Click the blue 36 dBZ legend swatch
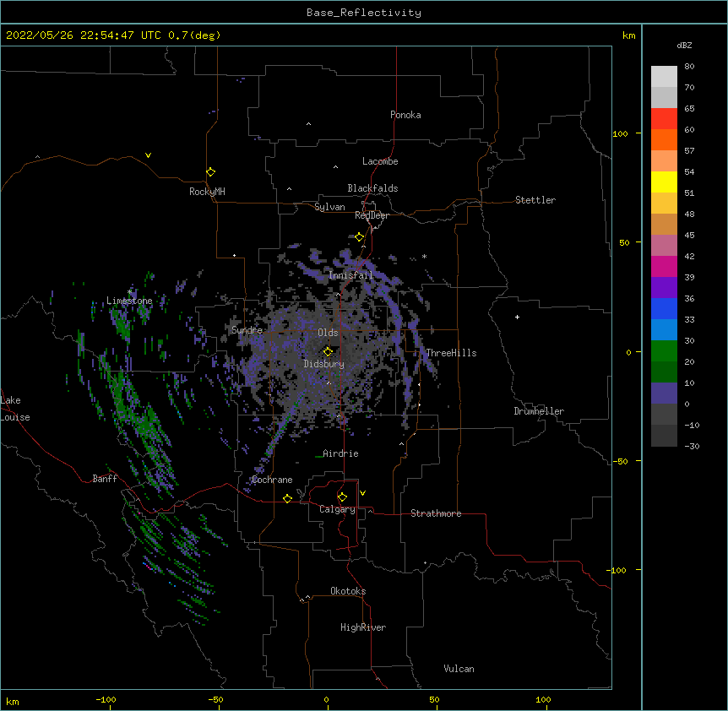The height and width of the screenshot is (711, 728). tap(664, 308)
